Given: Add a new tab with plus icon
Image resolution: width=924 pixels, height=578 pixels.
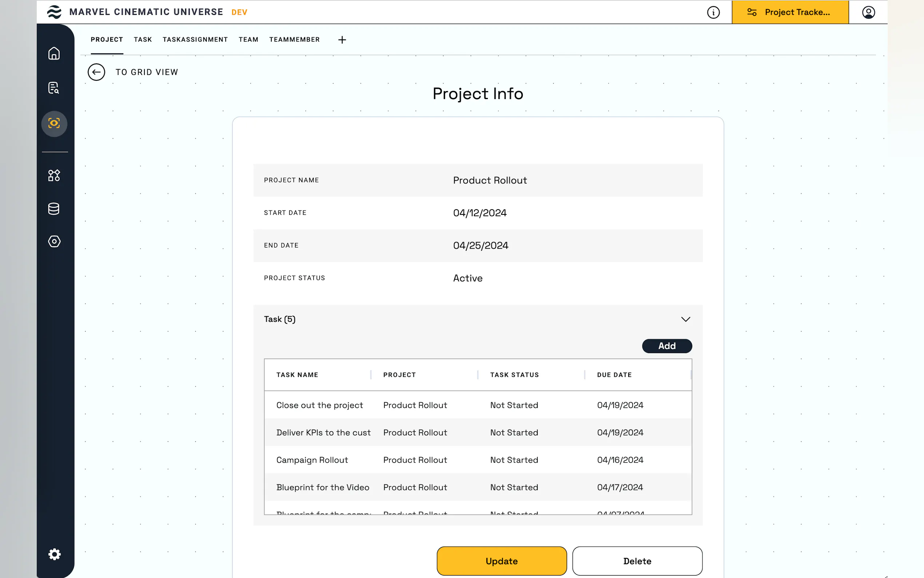Looking at the screenshot, I should (342, 40).
